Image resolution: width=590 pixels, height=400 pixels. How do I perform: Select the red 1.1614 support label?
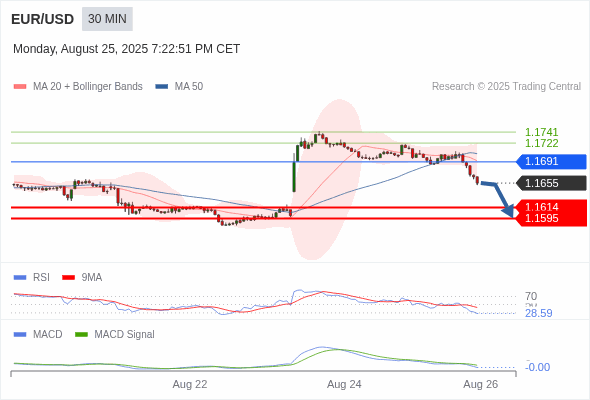[541, 207]
